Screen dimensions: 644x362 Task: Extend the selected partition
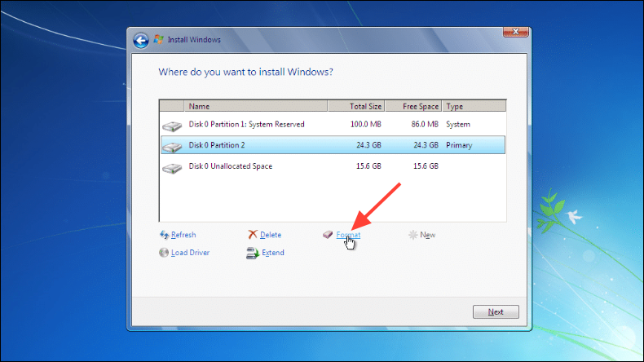[273, 252]
